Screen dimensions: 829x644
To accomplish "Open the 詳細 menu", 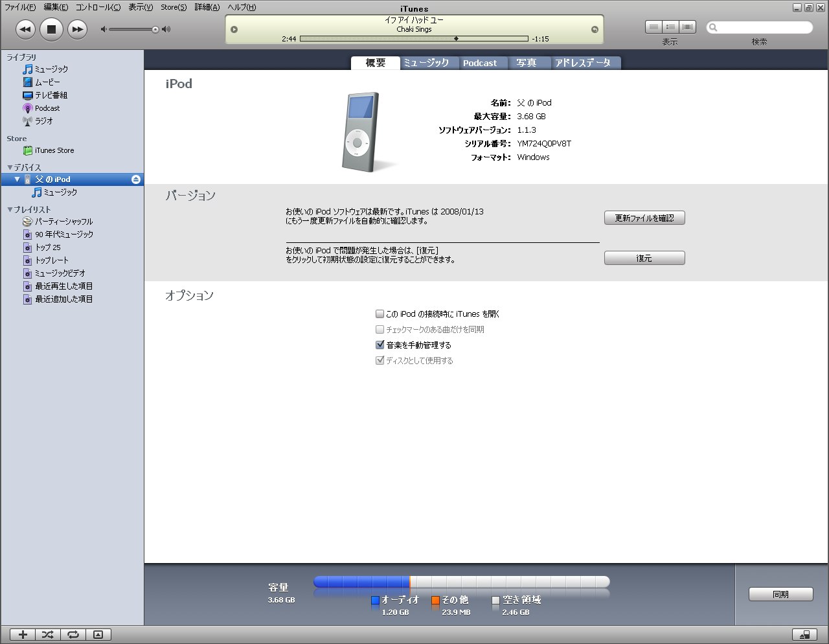I will point(207,7).
